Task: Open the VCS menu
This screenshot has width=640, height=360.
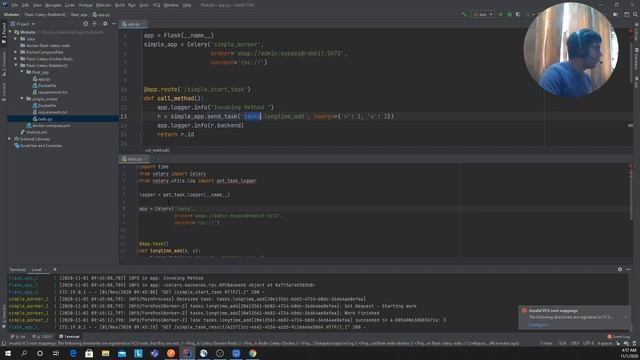Action: [157, 5]
